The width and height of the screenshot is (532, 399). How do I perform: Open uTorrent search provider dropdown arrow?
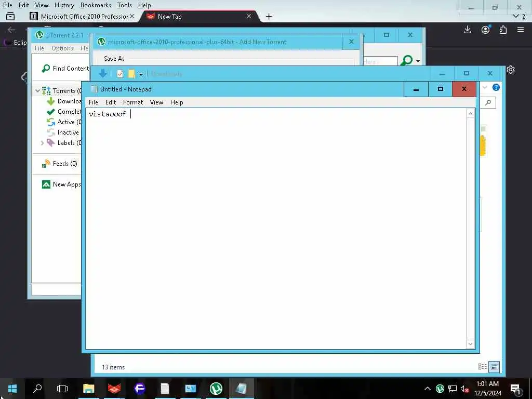418,61
